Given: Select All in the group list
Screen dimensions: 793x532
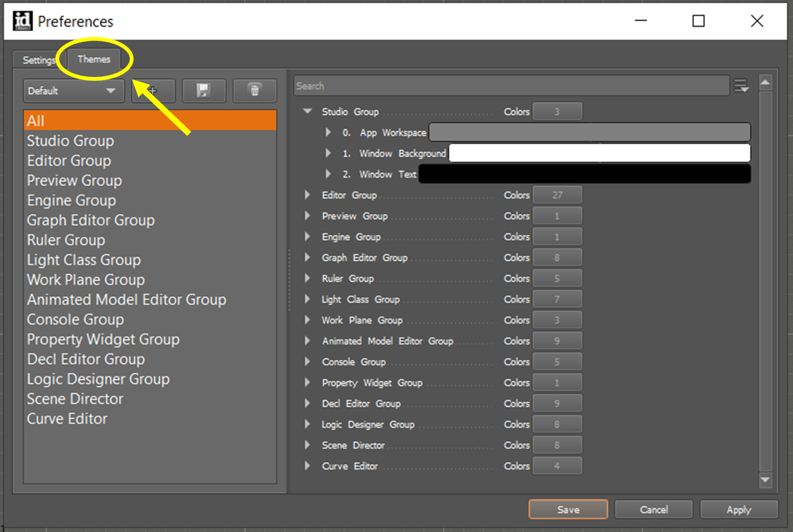Looking at the screenshot, I should pos(150,121).
